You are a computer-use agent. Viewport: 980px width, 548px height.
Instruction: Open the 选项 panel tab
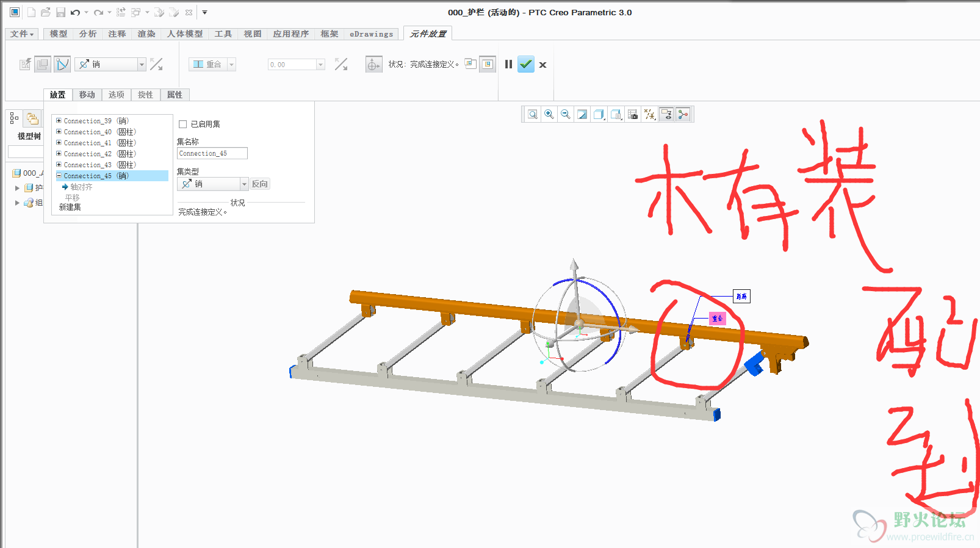point(117,95)
